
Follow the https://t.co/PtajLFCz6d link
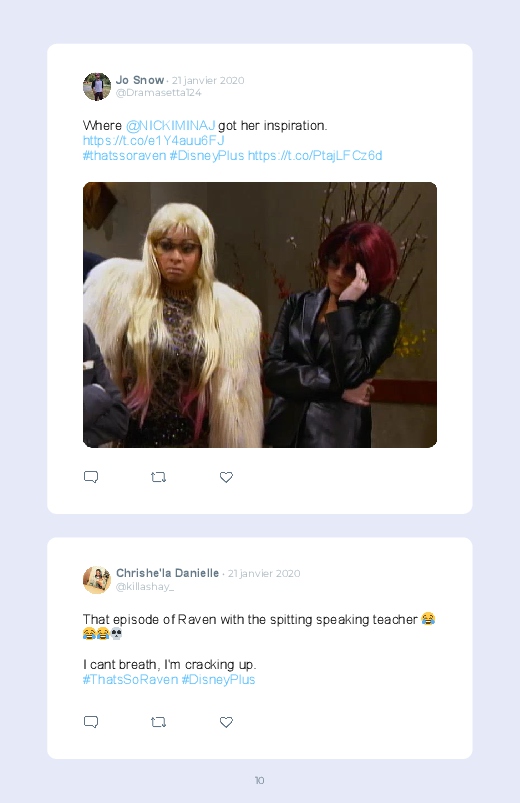315,155
